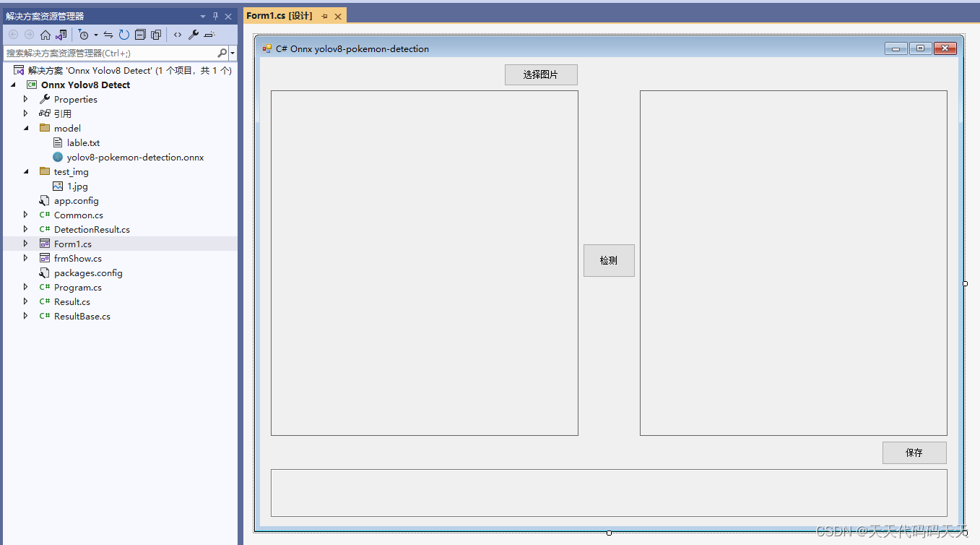
Task: Expand the ResultBase.cs node
Action: point(26,316)
